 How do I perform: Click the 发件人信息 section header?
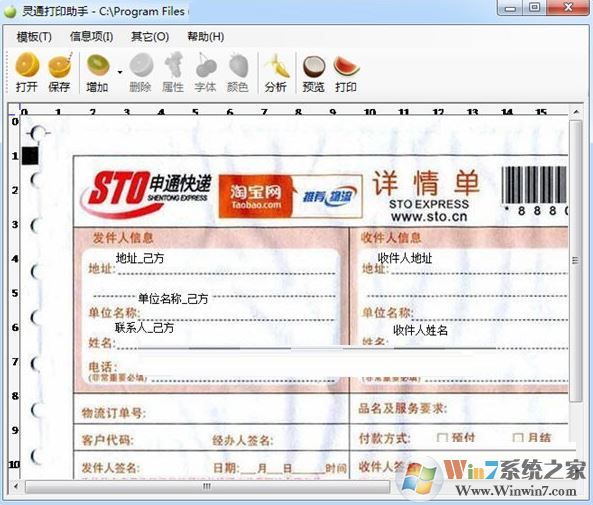tap(123, 238)
